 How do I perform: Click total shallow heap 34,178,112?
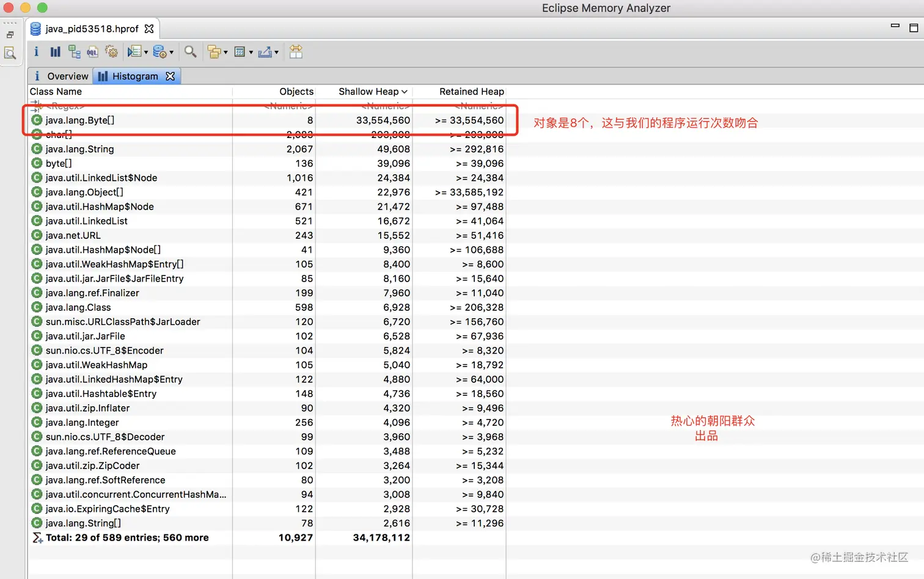click(x=381, y=538)
